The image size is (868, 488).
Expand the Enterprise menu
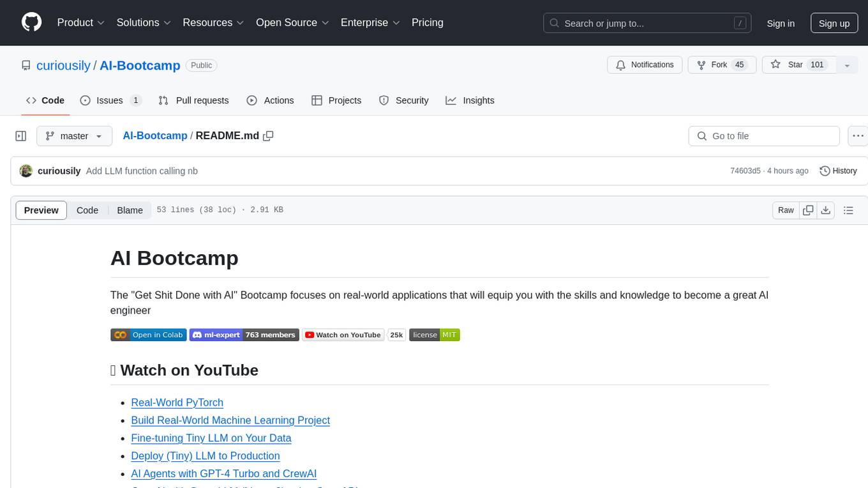point(370,22)
